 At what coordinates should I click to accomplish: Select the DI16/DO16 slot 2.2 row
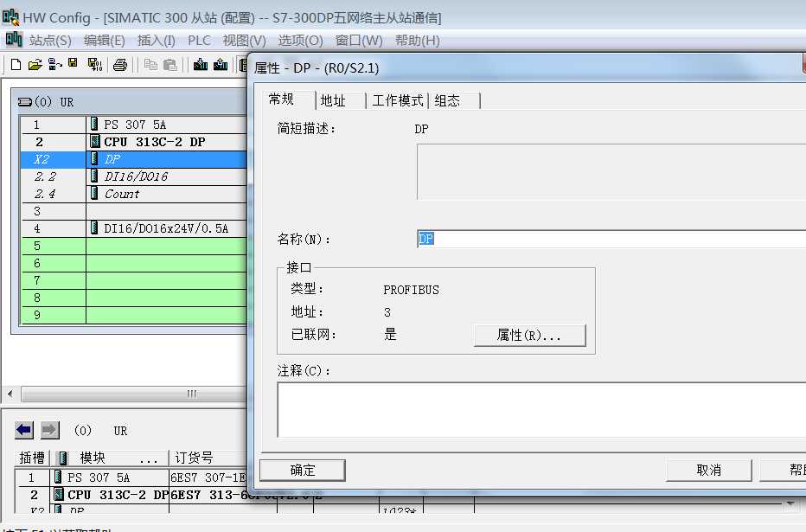(x=134, y=176)
